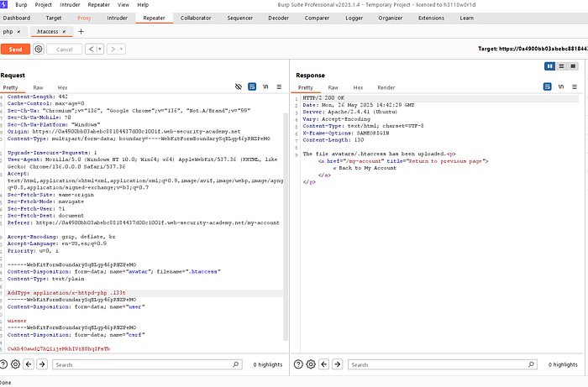
Task: Click the Request search input field
Action: (x=147, y=364)
